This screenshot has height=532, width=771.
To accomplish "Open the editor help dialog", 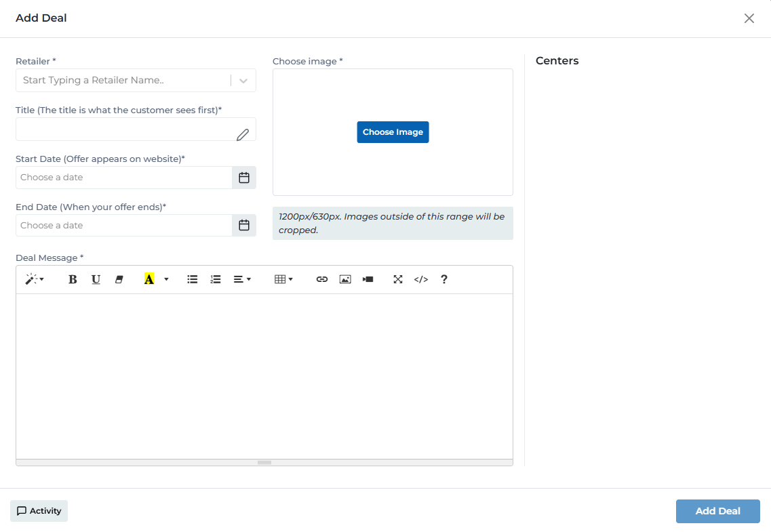I will click(443, 279).
